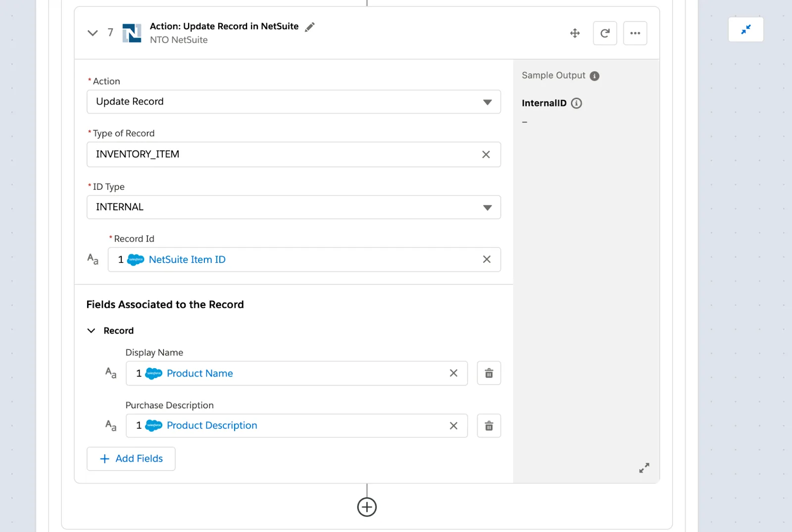Click the Product Name pill reference
Screen dimensions: 792x532
point(199,373)
